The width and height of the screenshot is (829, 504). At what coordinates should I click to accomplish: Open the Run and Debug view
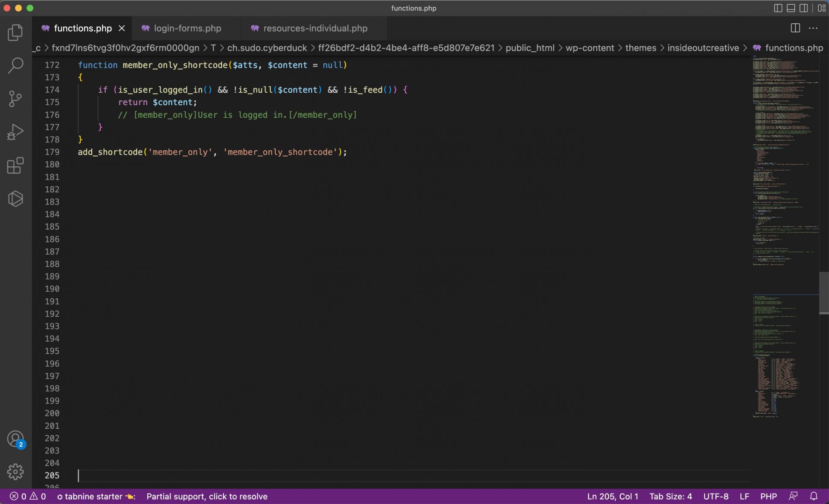pos(16,132)
